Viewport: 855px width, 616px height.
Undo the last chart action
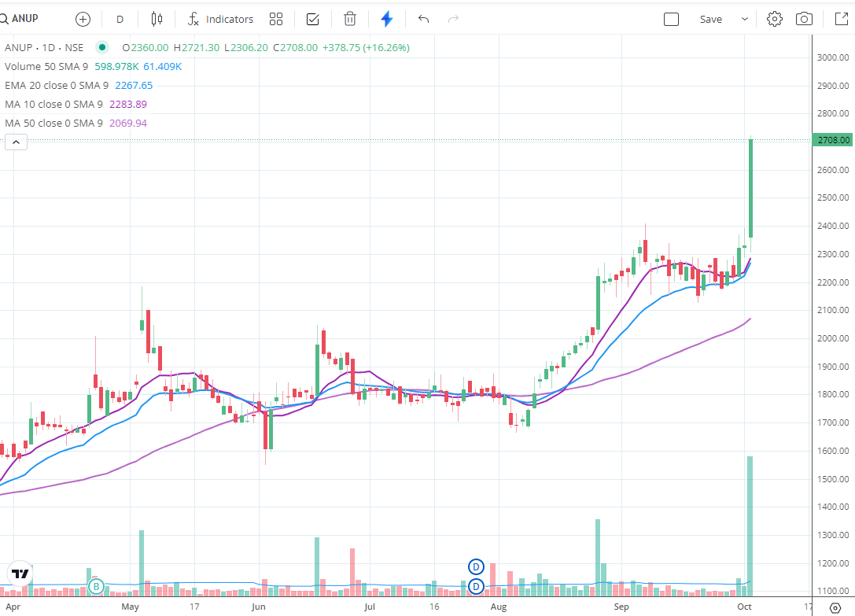point(423,19)
